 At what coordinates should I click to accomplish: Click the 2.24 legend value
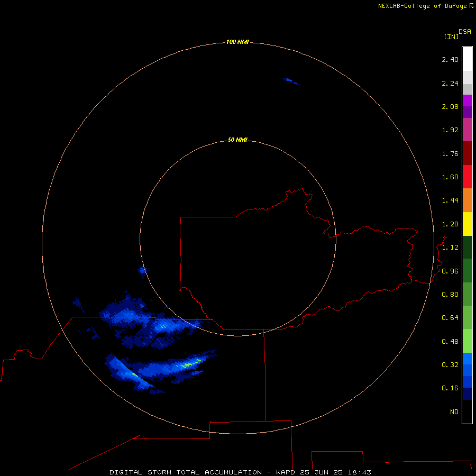450,83
